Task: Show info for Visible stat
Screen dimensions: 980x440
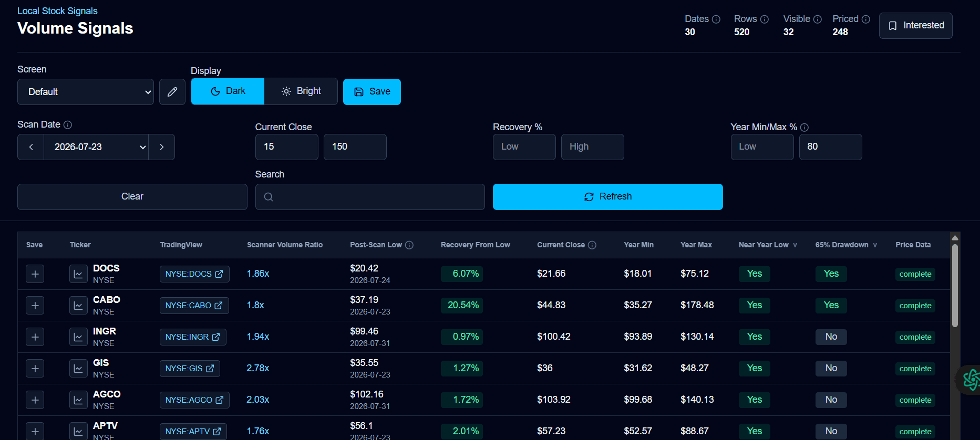Action: (818, 19)
